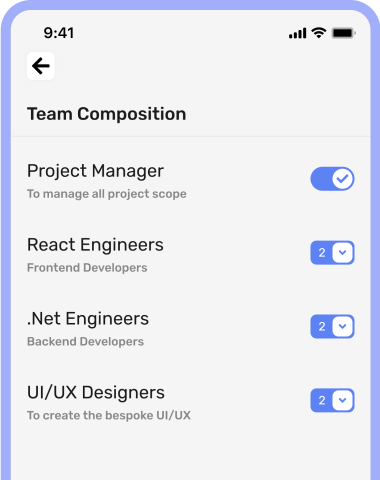Toggle the Project Manager switch off
Image resolution: width=380 pixels, height=480 pixels.
pos(332,179)
